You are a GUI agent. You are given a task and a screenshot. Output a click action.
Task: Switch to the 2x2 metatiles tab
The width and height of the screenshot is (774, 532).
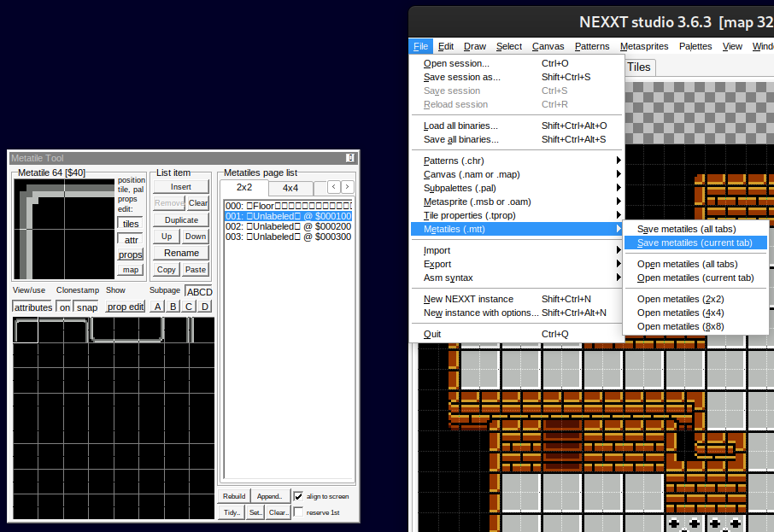(x=243, y=188)
